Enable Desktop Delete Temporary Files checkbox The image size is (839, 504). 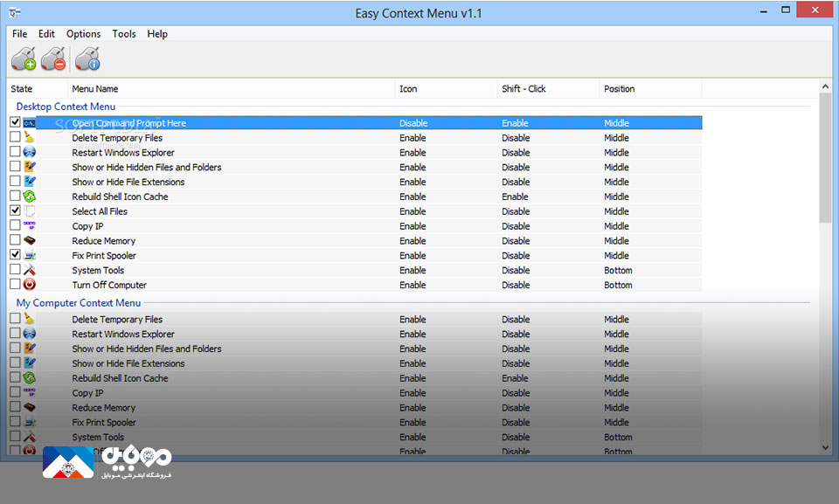point(15,137)
